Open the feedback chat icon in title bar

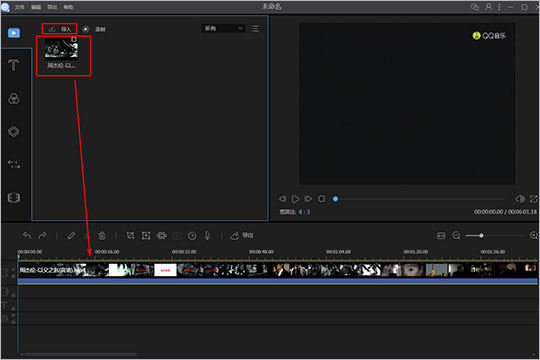[x=475, y=7]
